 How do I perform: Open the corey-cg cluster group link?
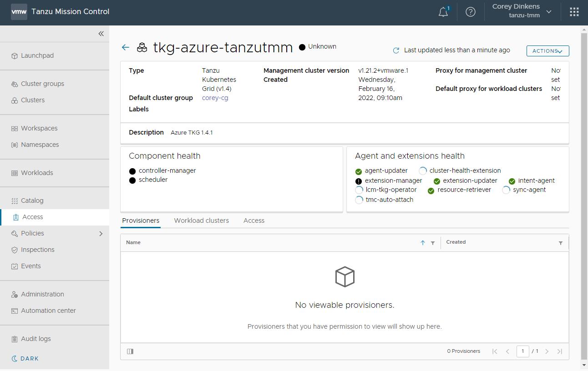point(215,98)
